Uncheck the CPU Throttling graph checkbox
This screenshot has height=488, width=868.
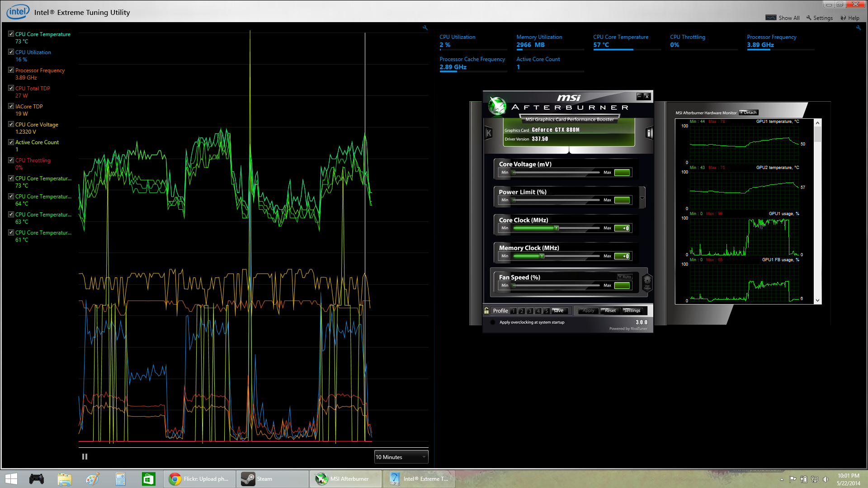pos(11,160)
